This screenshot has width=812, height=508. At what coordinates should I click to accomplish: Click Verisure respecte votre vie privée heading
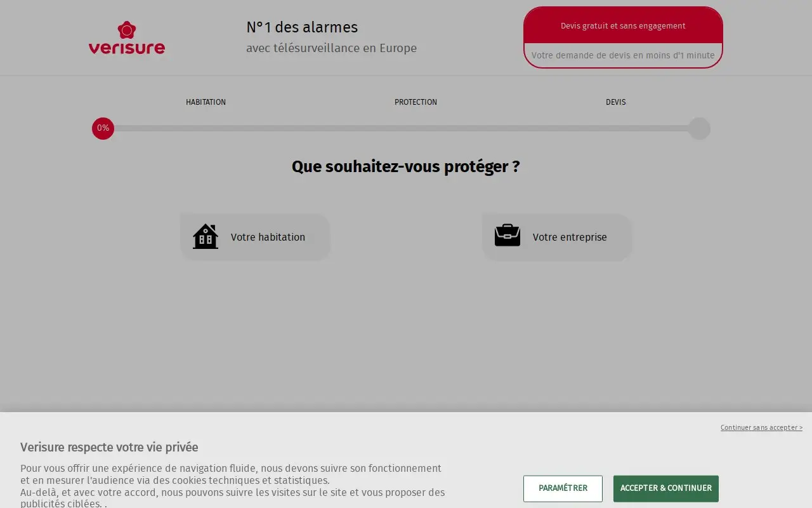point(109,447)
